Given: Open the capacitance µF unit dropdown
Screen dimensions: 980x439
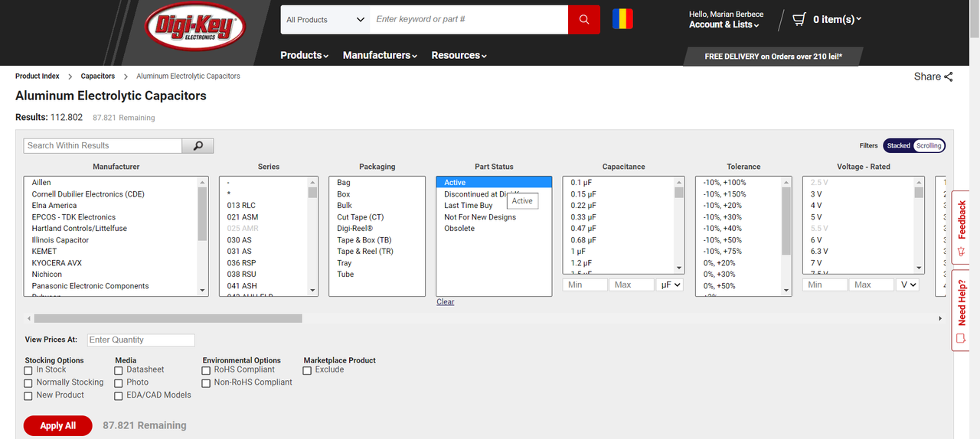Looking at the screenshot, I should 669,285.
